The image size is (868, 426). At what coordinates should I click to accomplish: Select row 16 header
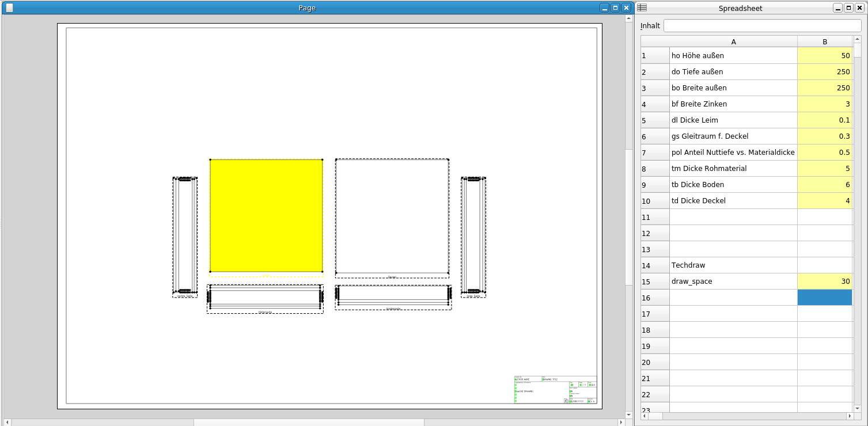click(x=655, y=298)
